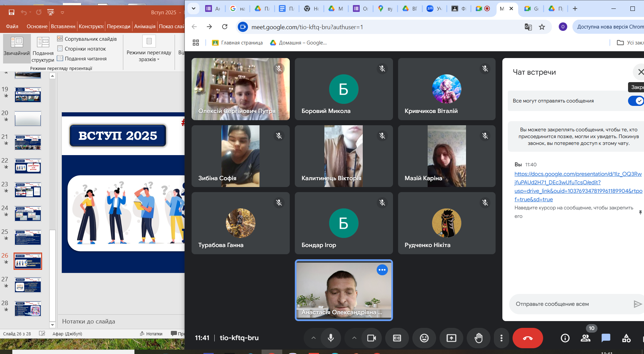Screen dimensions: 644x354
Task: Click muted mic on Боровий Микола tile
Action: coord(382,69)
